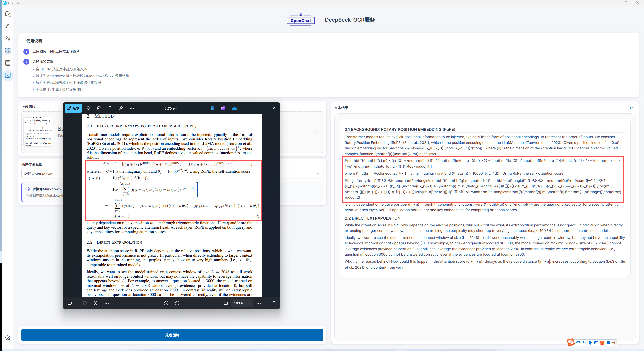
Task: Open the chat bubble sidebar icon
Action: point(8,14)
